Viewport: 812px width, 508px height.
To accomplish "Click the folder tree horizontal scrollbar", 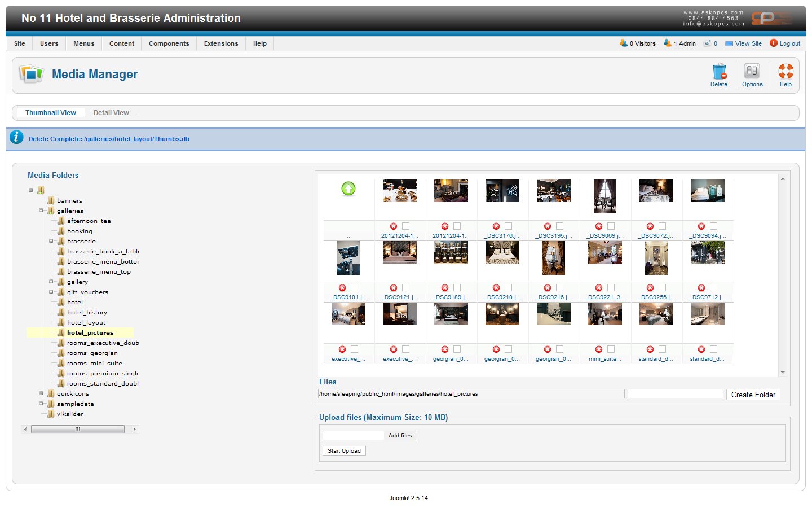I will 78,430.
